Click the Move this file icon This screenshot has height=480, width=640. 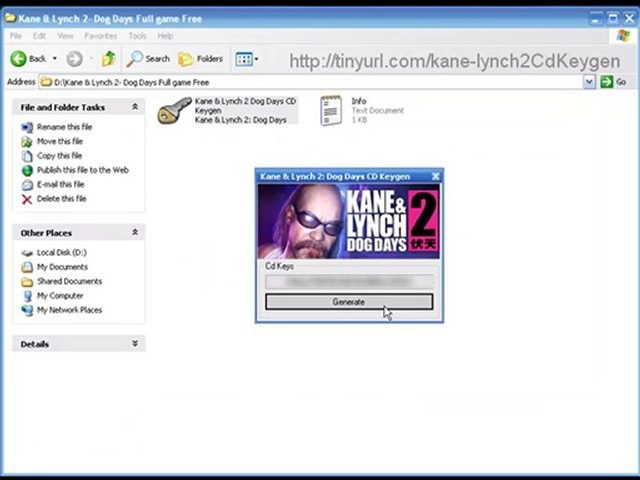[x=27, y=142]
